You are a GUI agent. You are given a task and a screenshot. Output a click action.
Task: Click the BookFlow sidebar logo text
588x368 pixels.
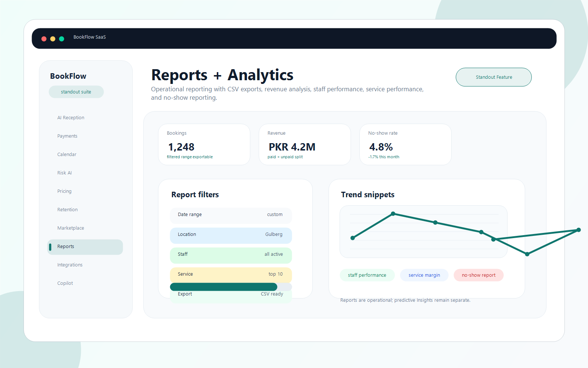(68, 76)
